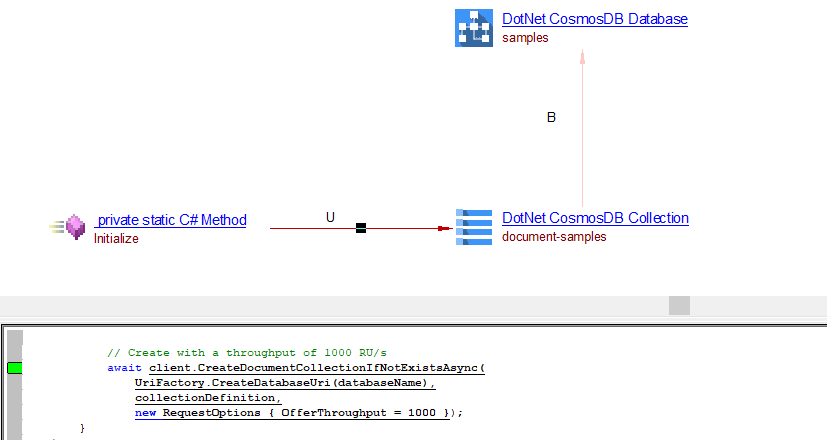Click the "B" label on the pink link
Image resolution: width=827 pixels, height=440 pixels.
551,117
